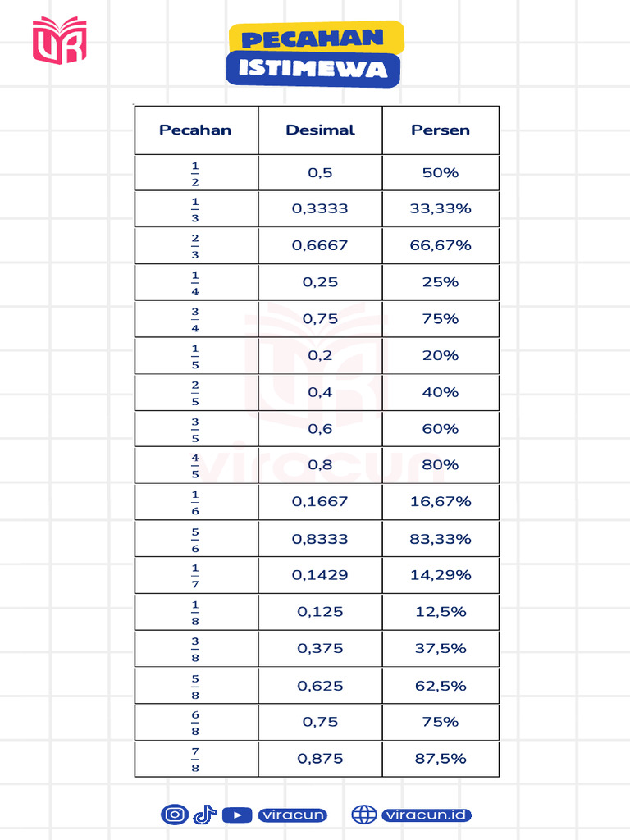Screen dimensions: 630x840
Task: Click the Instagram icon
Action: [x=174, y=815]
